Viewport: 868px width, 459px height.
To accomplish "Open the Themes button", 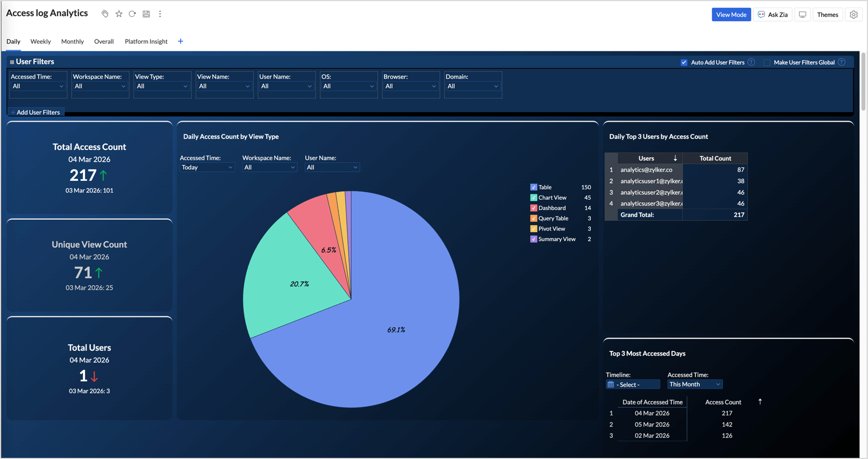I will (x=827, y=15).
